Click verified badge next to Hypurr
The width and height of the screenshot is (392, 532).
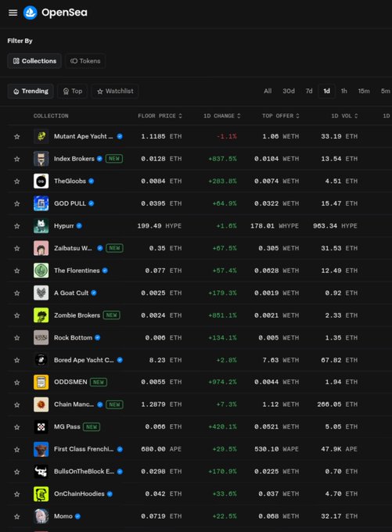[x=79, y=225]
